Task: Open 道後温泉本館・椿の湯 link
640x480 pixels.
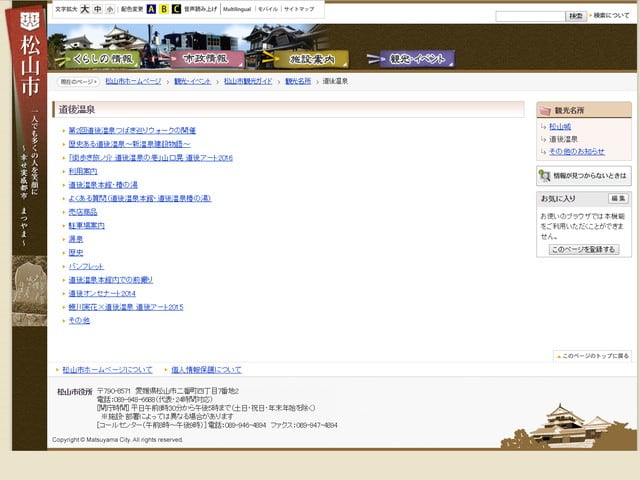Action: [103, 184]
